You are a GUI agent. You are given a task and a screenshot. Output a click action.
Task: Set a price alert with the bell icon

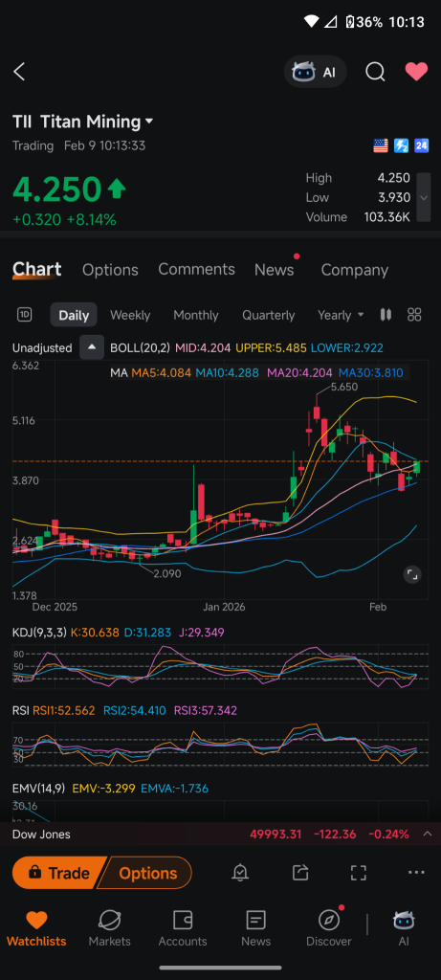(240, 873)
